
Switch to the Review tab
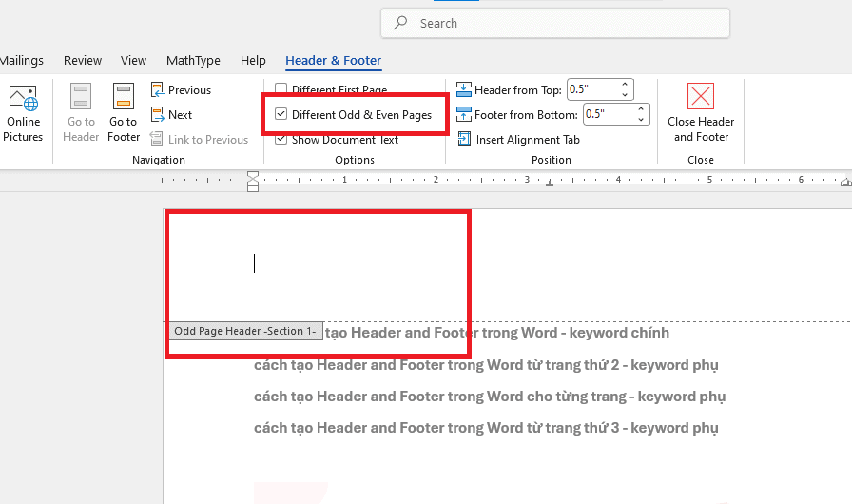tap(83, 60)
